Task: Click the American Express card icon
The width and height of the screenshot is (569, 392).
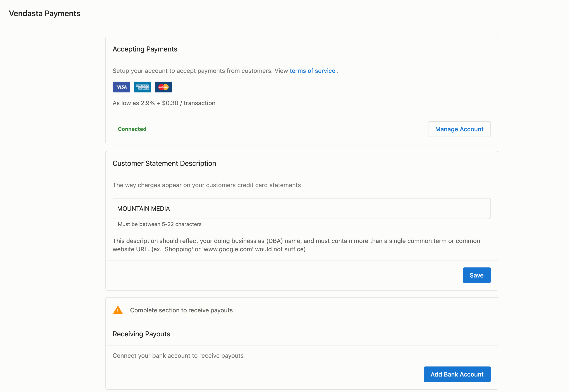Action: [143, 87]
